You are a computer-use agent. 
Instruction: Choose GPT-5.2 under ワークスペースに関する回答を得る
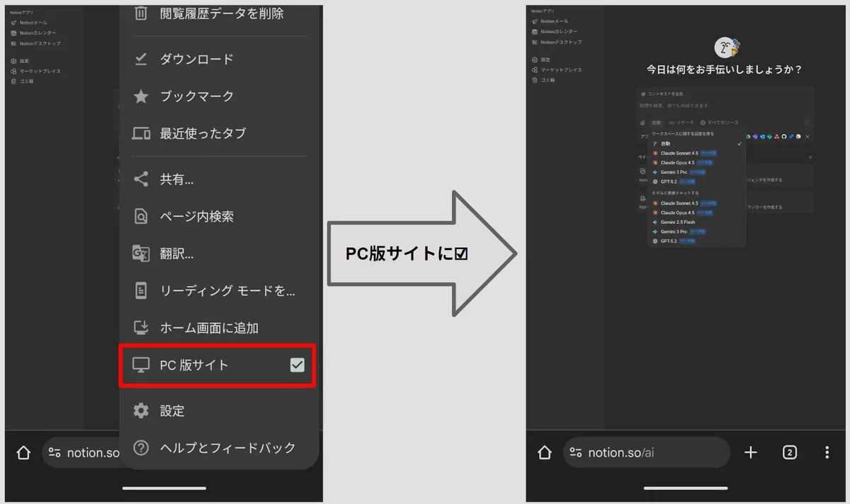[696, 182]
